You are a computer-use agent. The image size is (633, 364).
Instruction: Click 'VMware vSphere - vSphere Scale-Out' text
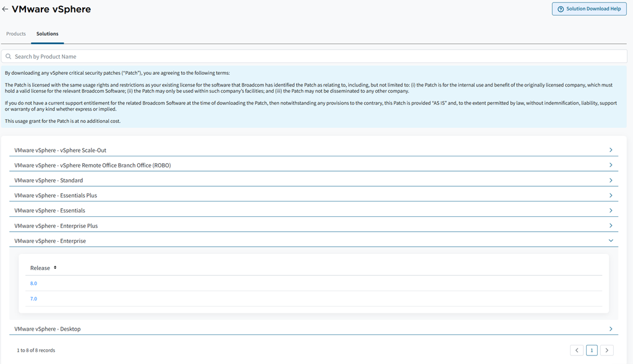click(x=60, y=150)
